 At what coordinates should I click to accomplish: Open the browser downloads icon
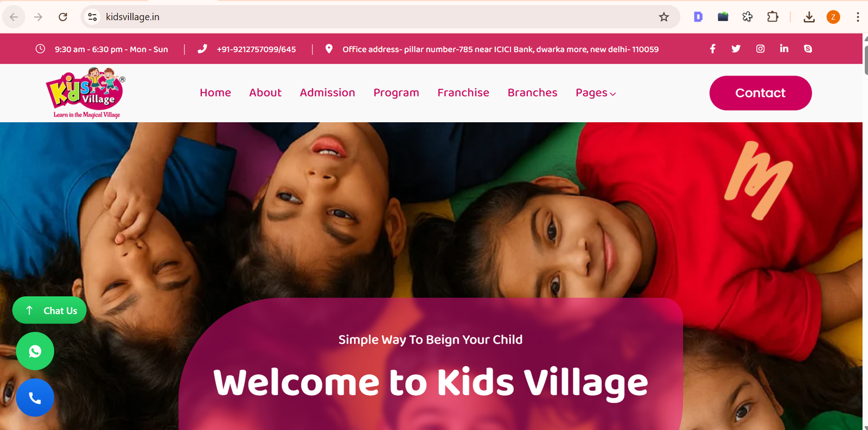(x=809, y=17)
